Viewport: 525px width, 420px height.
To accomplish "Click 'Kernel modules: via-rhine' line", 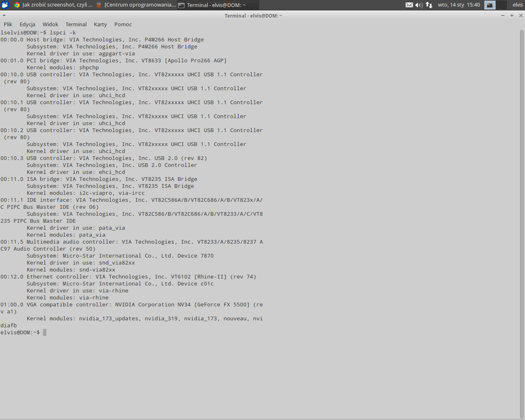I will pyautogui.click(x=68, y=297).
